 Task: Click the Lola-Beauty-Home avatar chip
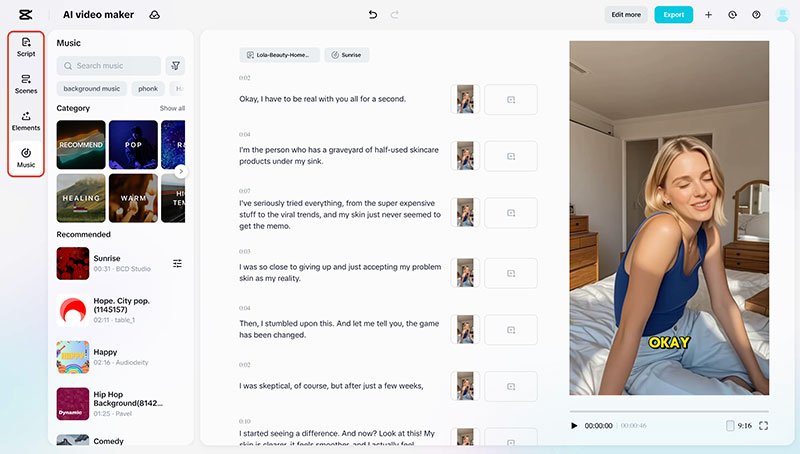pyautogui.click(x=280, y=55)
